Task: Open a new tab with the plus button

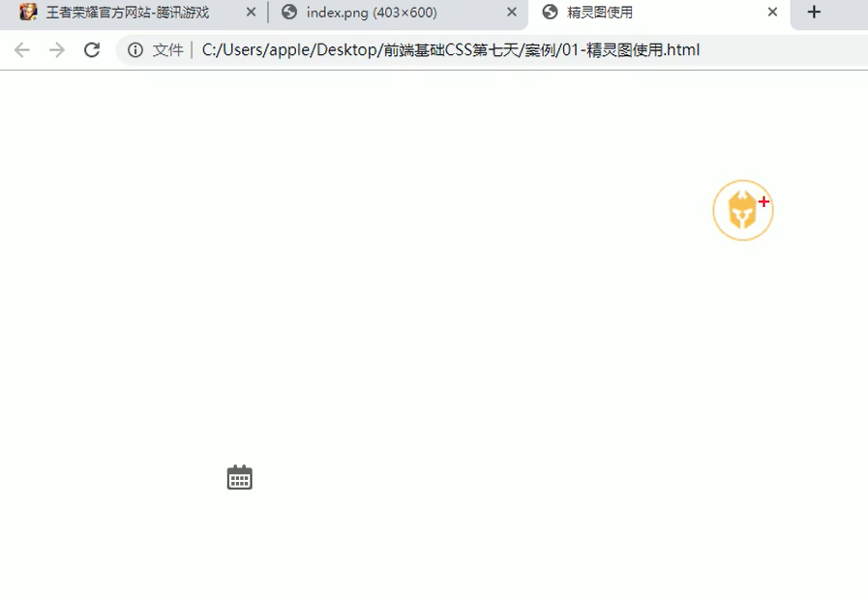Action: [814, 12]
